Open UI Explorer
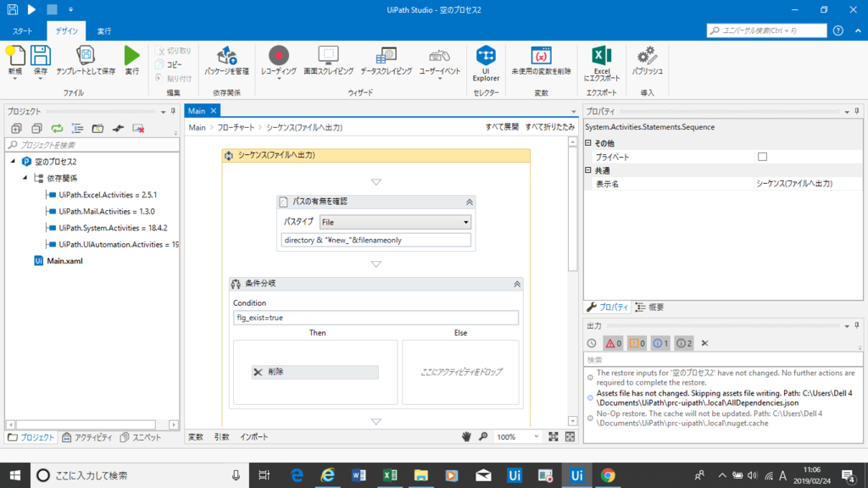This screenshot has height=488, width=868. [x=486, y=64]
